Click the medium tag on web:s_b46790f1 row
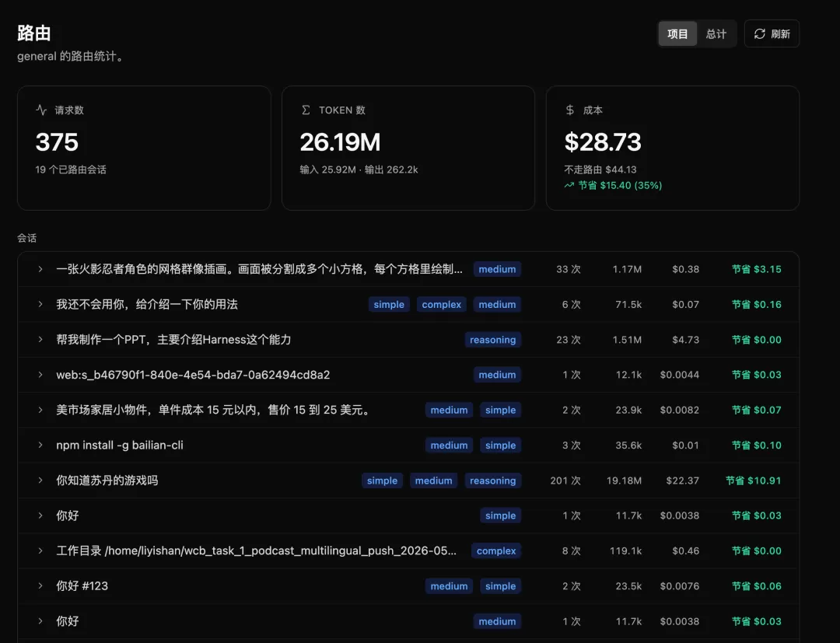 pos(497,374)
